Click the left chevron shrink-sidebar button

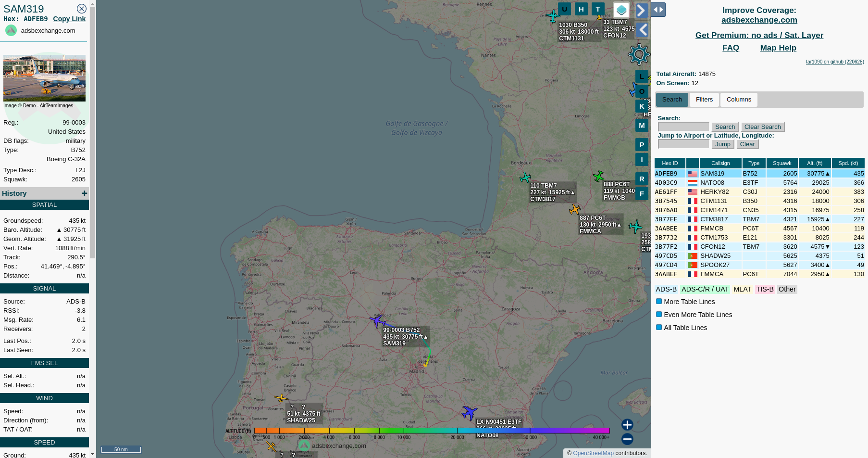[x=642, y=30]
